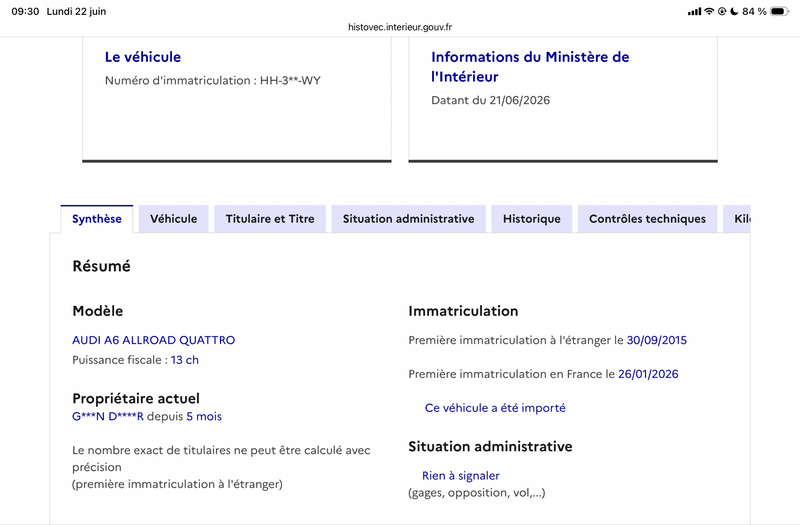This screenshot has height=525, width=800.
Task: Tap the 'Lundi 22 juin' date
Action: [76, 11]
